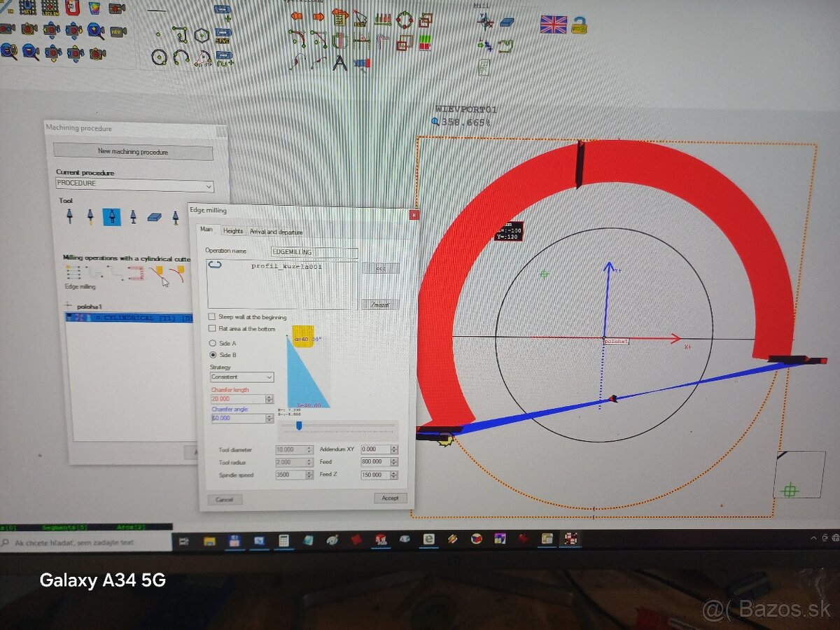Check Flat area at the bottom
Screen dimensions: 840x630
pos(211,329)
